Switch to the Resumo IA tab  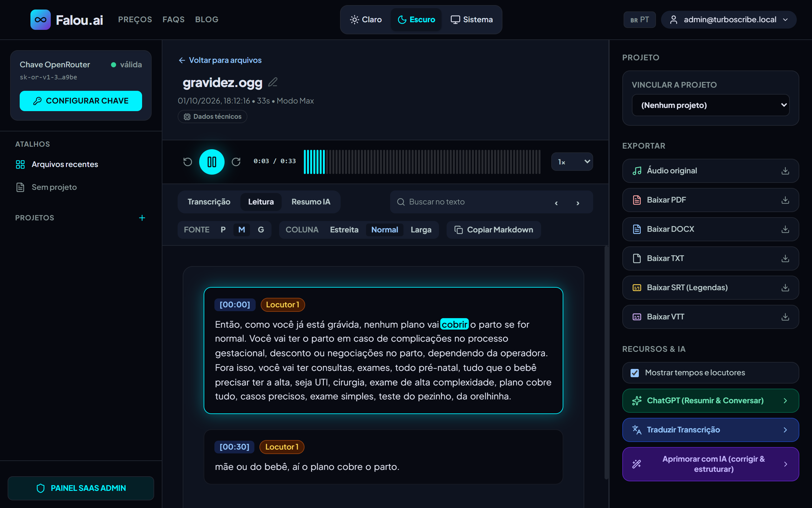click(311, 202)
